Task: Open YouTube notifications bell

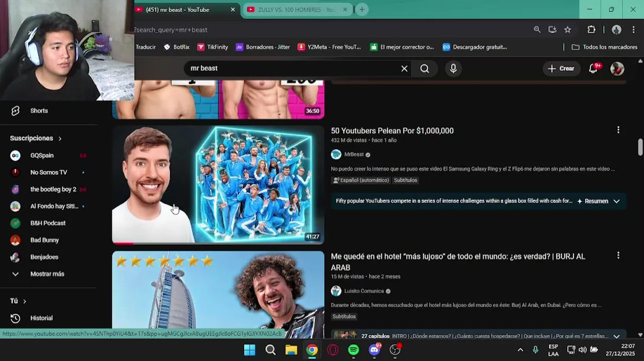Action: (594, 69)
